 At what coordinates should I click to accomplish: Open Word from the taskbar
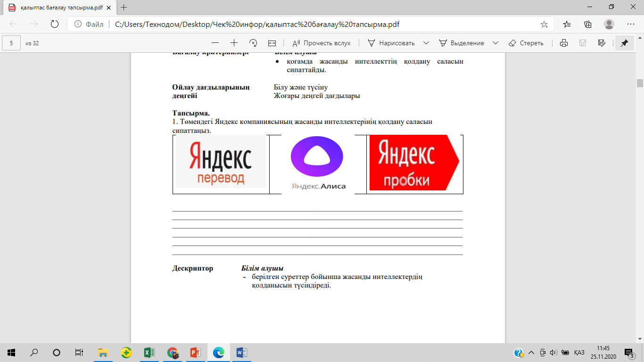[241, 353]
